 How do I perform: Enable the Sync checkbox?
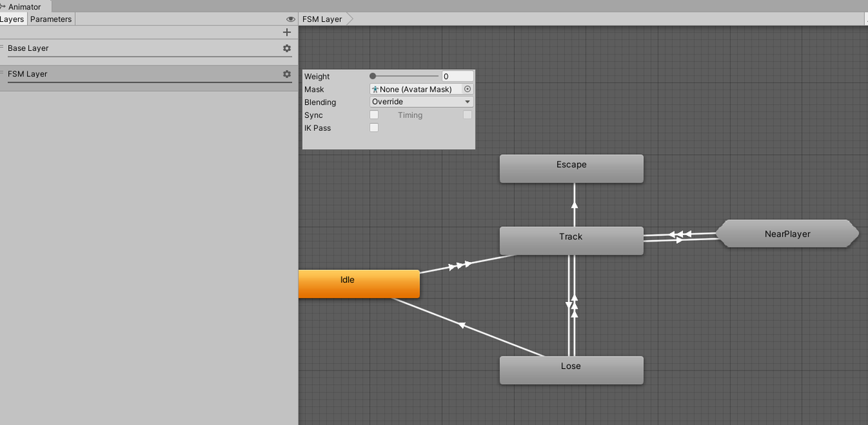(374, 115)
